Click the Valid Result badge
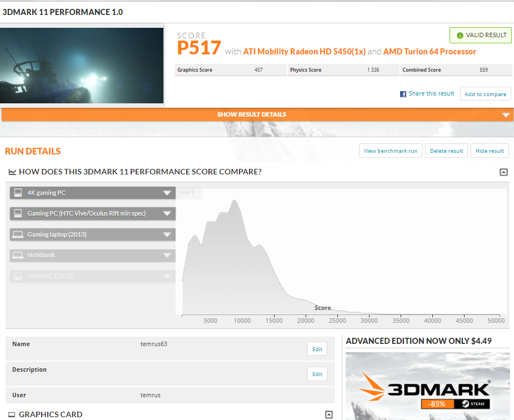The height and width of the screenshot is (420, 514). click(480, 35)
